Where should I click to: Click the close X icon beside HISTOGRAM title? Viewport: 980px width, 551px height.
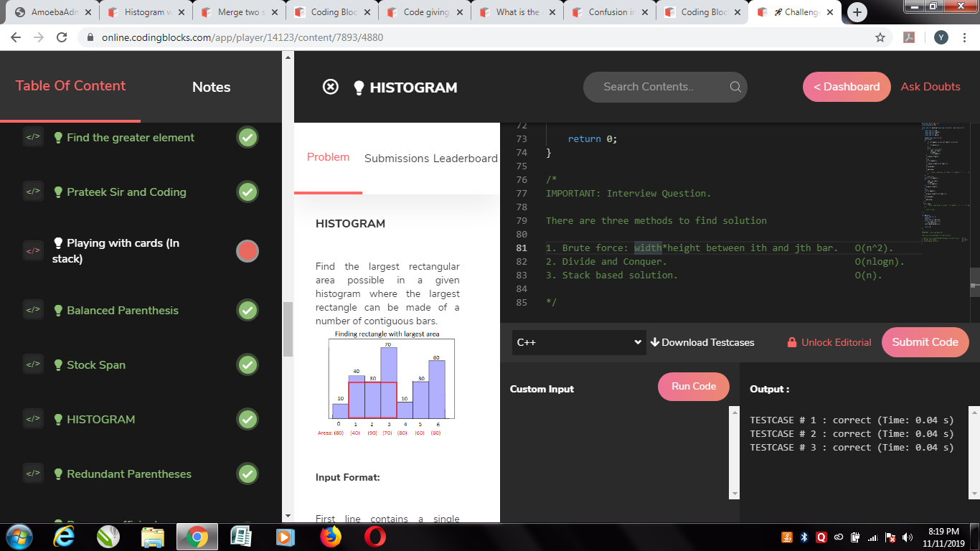pos(330,87)
